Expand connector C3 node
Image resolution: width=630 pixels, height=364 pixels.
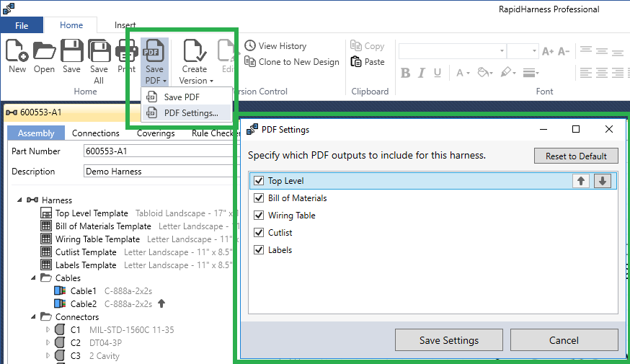pos(48,355)
